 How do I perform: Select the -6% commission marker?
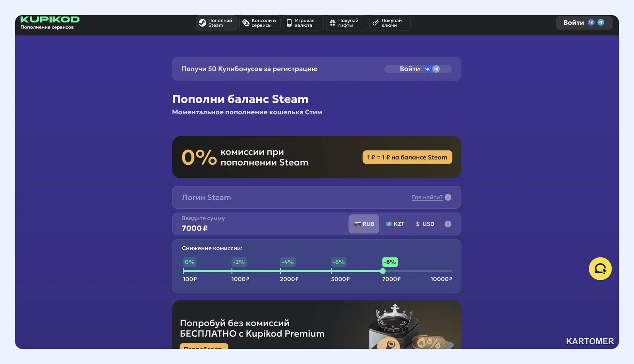(339, 262)
